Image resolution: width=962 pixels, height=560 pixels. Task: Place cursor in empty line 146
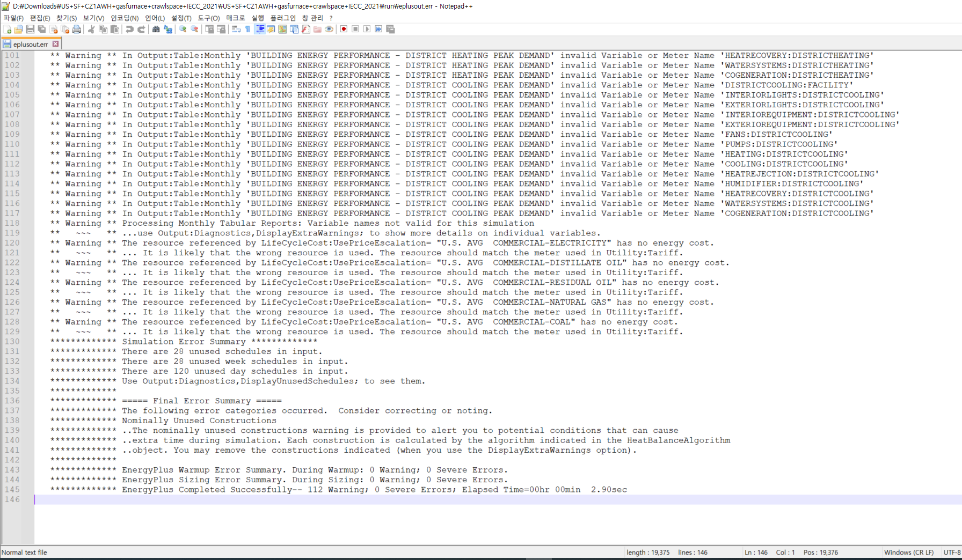click(x=498, y=499)
